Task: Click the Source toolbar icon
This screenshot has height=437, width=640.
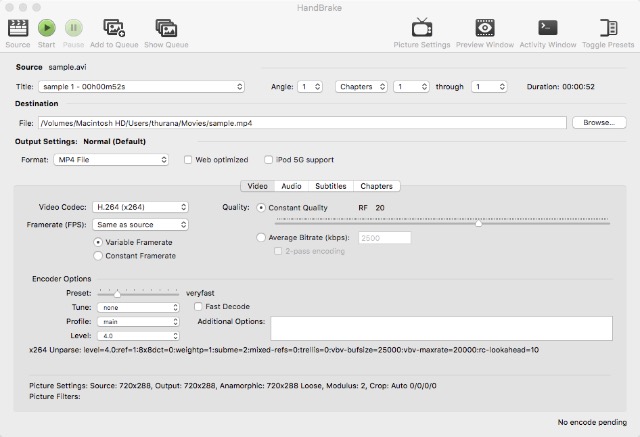Action: click(17, 28)
